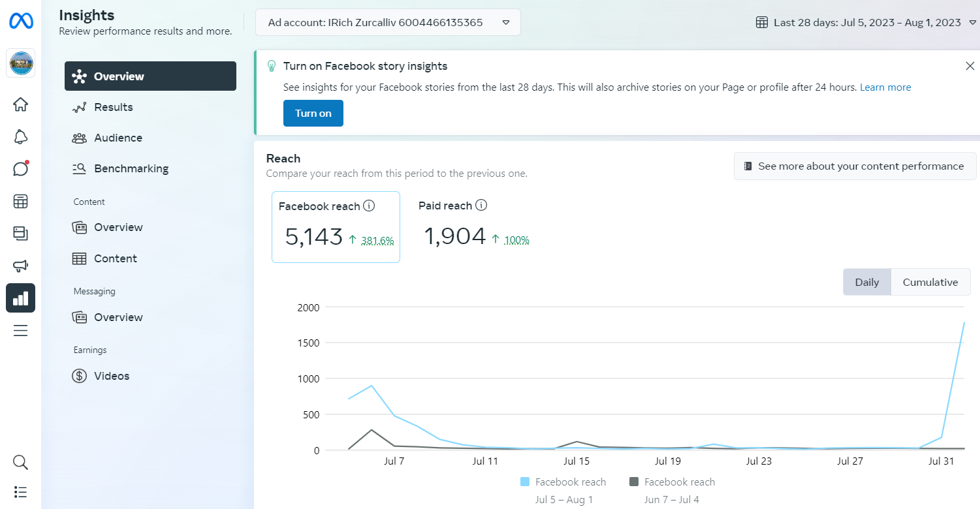Open Benchmarking in the sidebar
The width and height of the screenshot is (980, 509).
click(131, 168)
